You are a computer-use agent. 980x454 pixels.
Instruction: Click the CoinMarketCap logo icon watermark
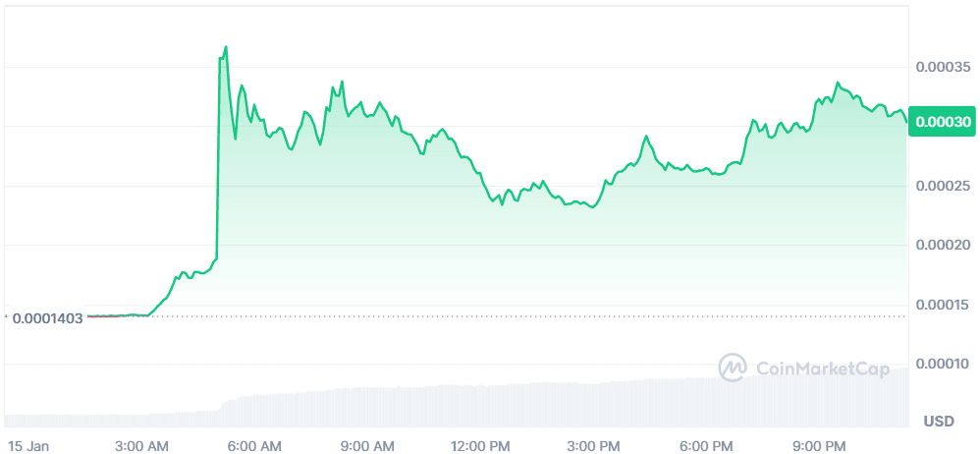[733, 368]
